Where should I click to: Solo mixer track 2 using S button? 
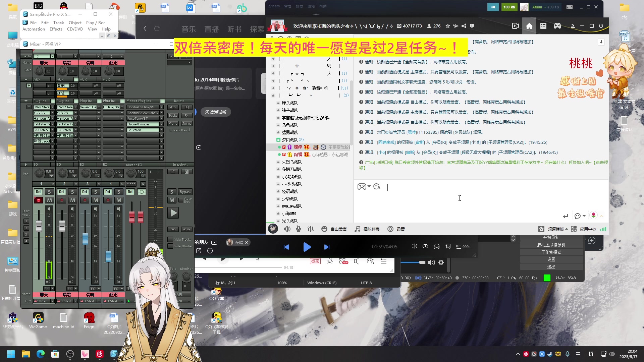click(x=72, y=192)
